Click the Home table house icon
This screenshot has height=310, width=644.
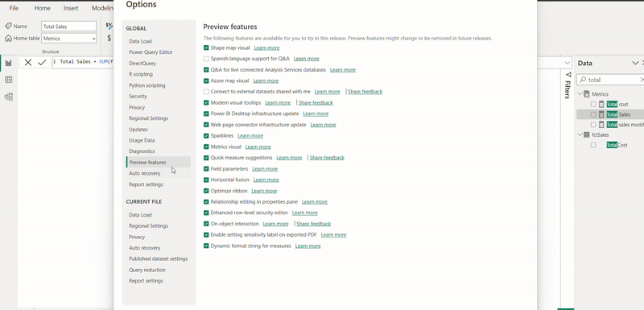8,38
